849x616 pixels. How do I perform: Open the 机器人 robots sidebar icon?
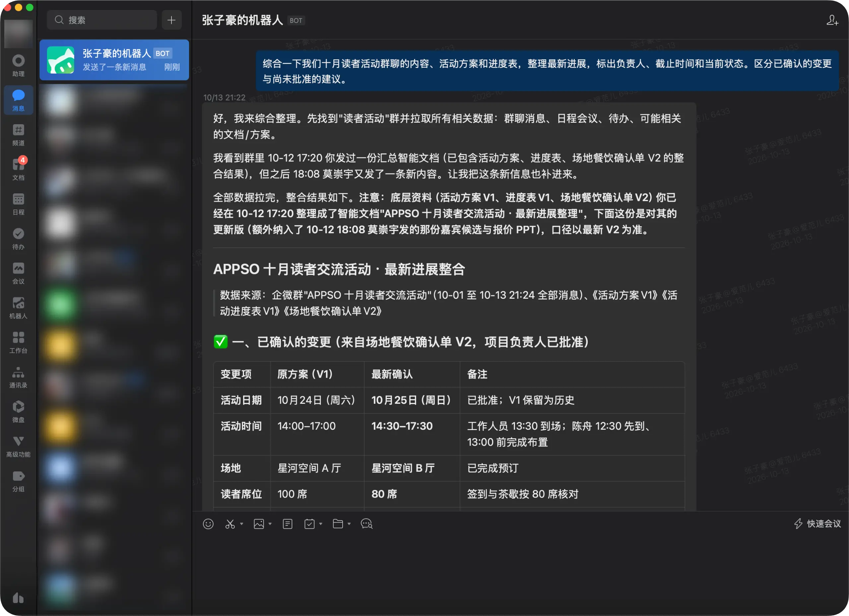click(x=18, y=308)
